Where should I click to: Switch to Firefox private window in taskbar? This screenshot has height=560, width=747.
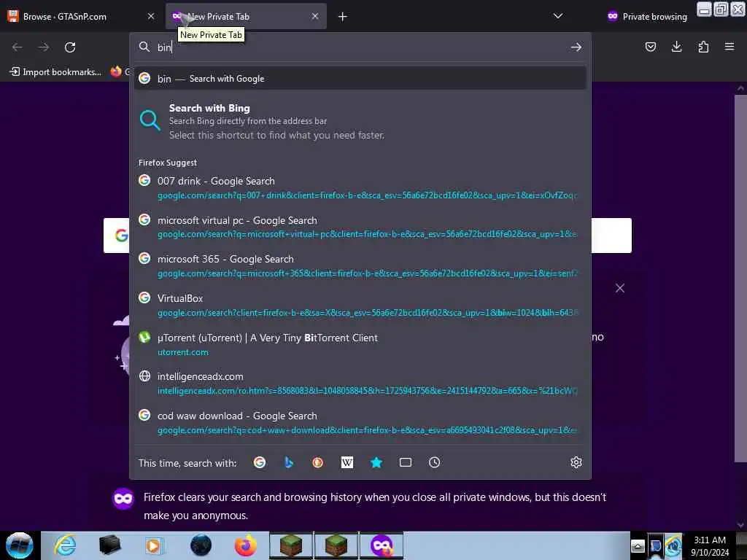(382, 545)
